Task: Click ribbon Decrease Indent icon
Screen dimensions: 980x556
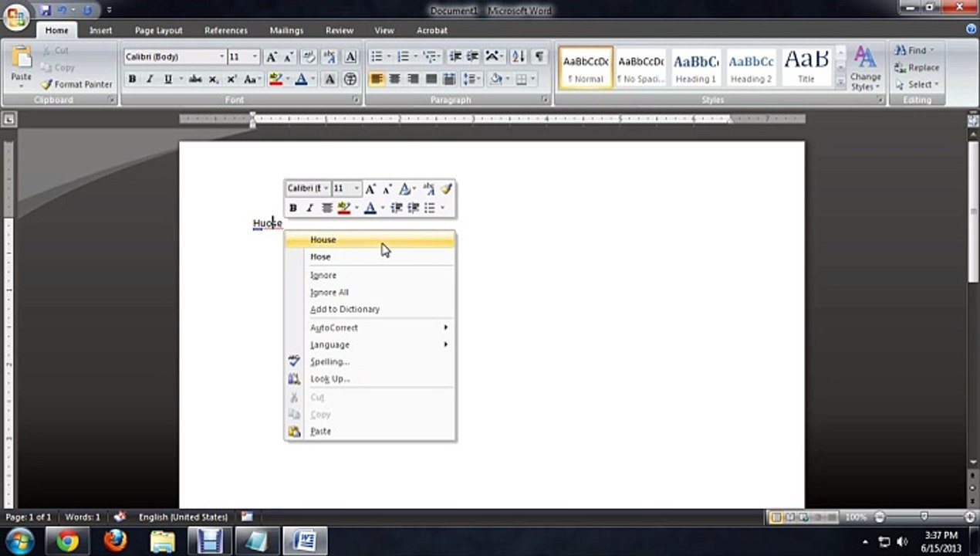Action: pyautogui.click(x=455, y=57)
